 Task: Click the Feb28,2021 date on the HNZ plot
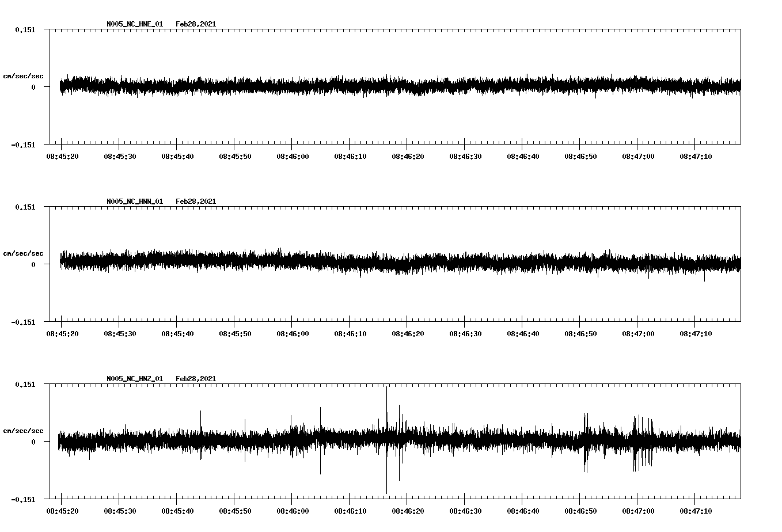click(x=196, y=379)
